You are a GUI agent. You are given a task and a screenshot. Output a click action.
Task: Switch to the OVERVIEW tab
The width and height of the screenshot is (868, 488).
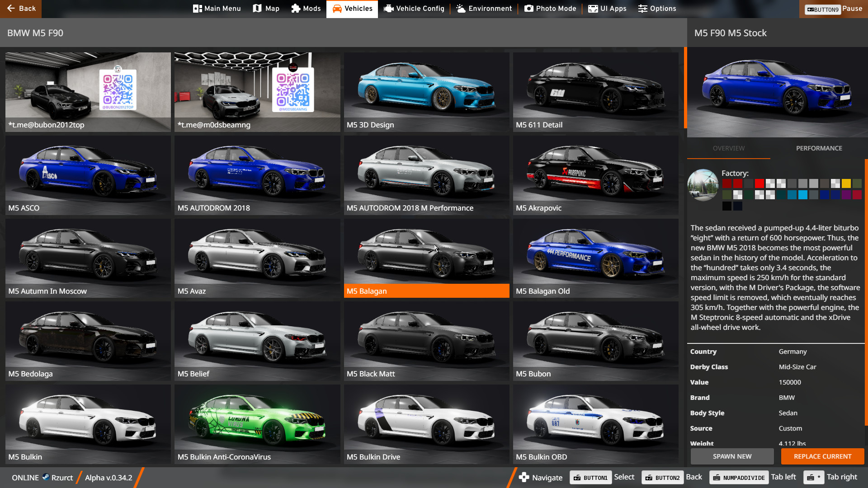click(729, 148)
